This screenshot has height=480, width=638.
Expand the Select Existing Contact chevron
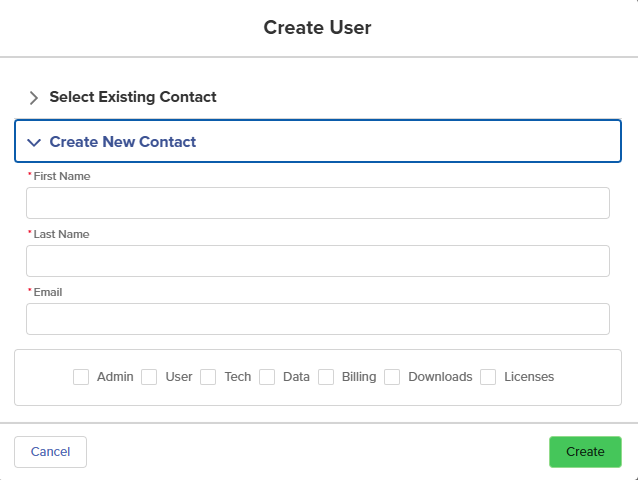34,98
